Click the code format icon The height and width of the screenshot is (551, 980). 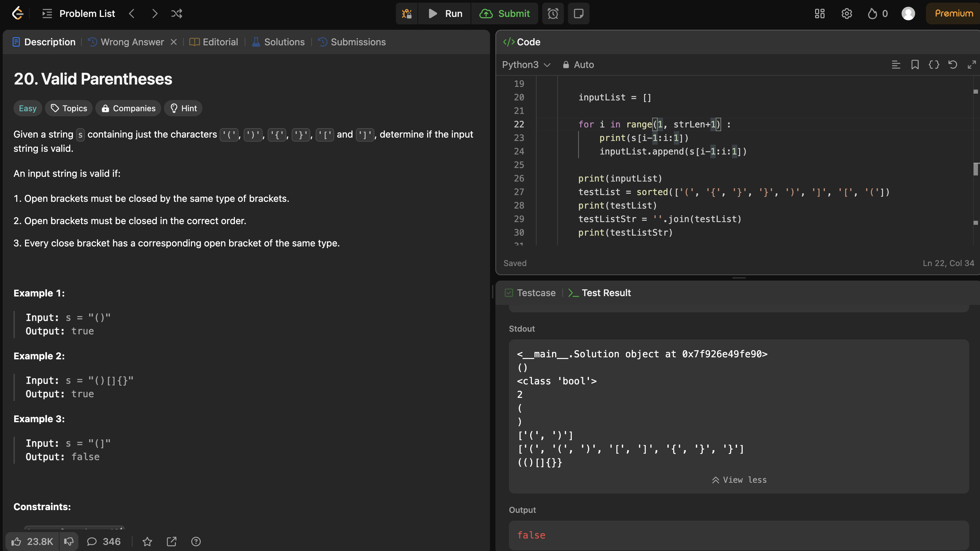coord(934,65)
